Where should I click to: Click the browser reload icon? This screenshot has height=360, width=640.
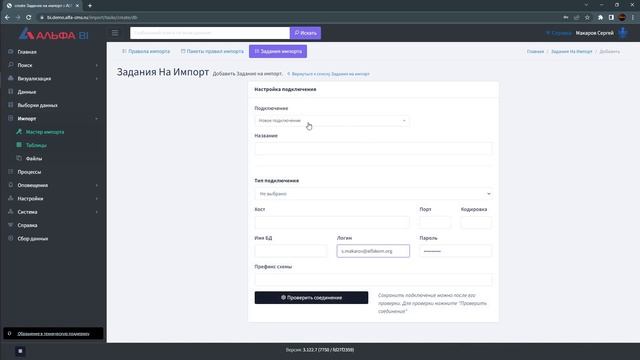[29, 18]
